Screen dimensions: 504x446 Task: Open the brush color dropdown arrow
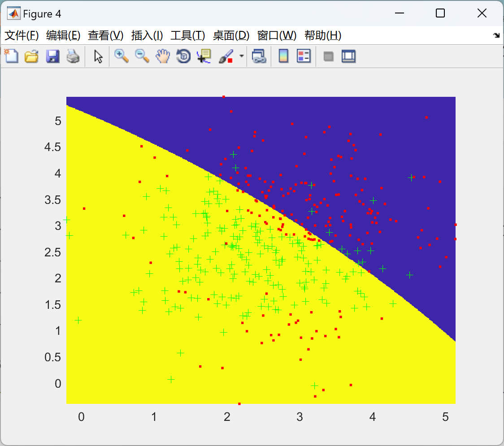coord(241,56)
